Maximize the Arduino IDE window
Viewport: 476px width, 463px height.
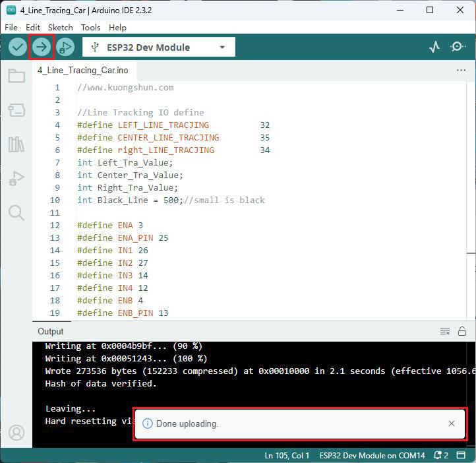coord(430,10)
